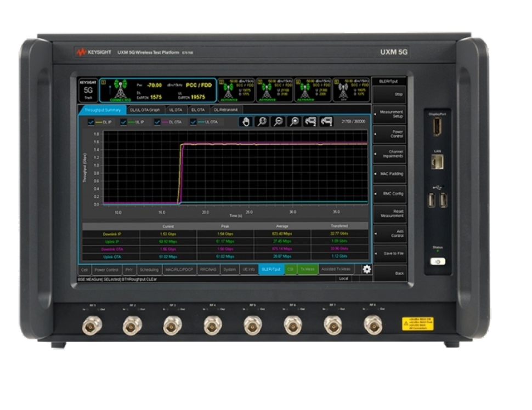Click the zoom in magnifier icon

[295, 121]
